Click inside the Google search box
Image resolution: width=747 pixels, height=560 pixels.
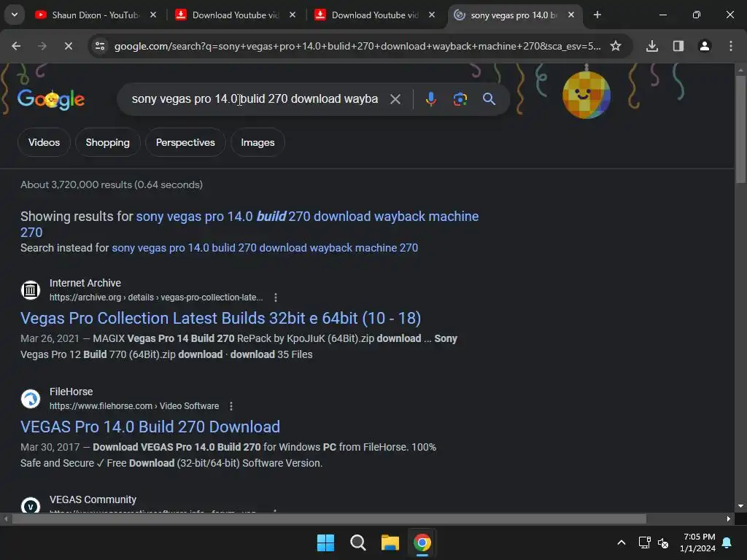(255, 99)
